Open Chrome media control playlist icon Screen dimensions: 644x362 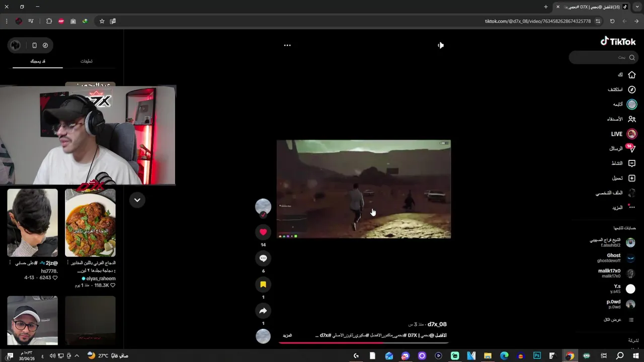31,21
